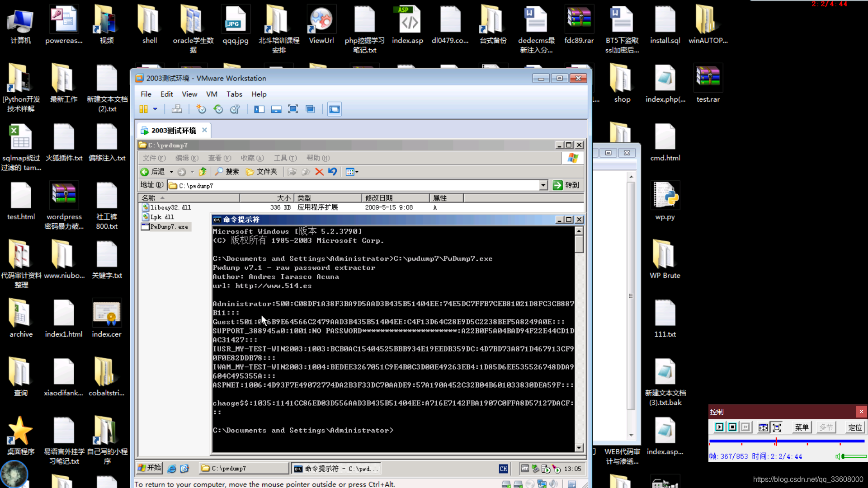Select the Lpk.dll file
The height and width of the screenshot is (488, 868).
click(x=158, y=217)
